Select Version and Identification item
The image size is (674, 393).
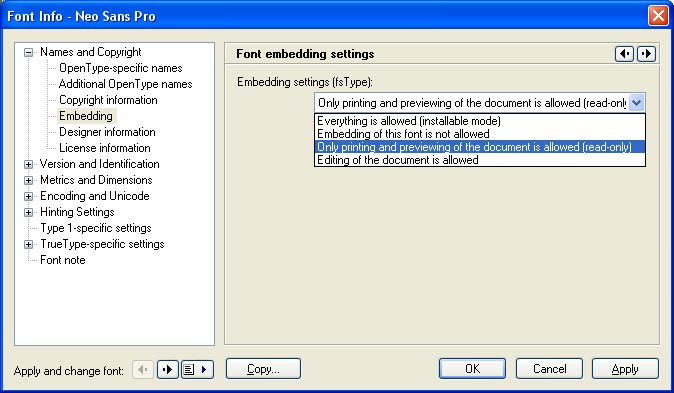[x=99, y=164]
